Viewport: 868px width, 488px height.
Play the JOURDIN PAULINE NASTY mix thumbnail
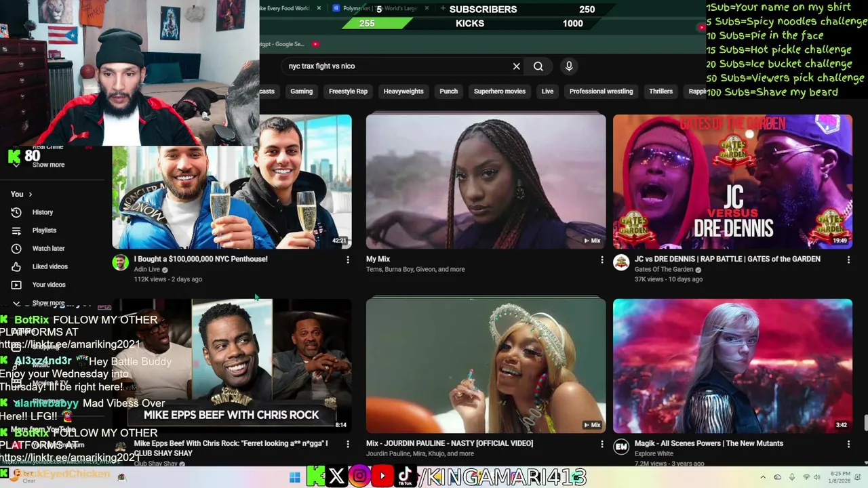coord(486,366)
